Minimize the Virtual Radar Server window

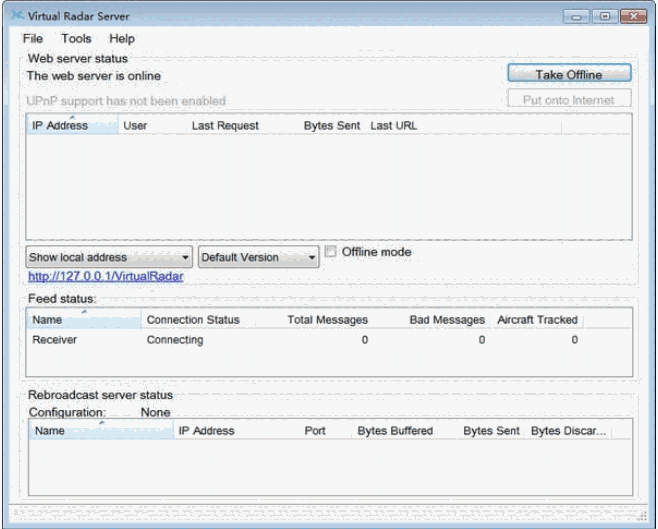click(x=577, y=17)
